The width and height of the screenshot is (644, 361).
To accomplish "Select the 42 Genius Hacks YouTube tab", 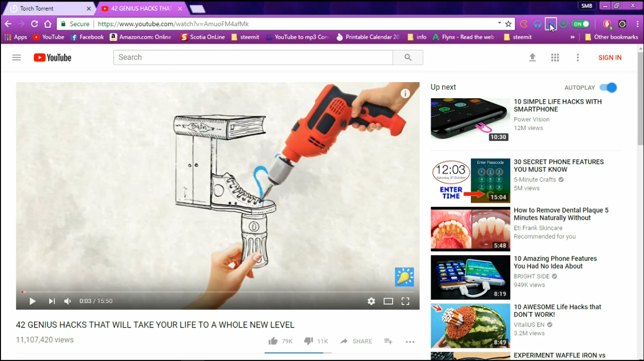I will pos(141,9).
